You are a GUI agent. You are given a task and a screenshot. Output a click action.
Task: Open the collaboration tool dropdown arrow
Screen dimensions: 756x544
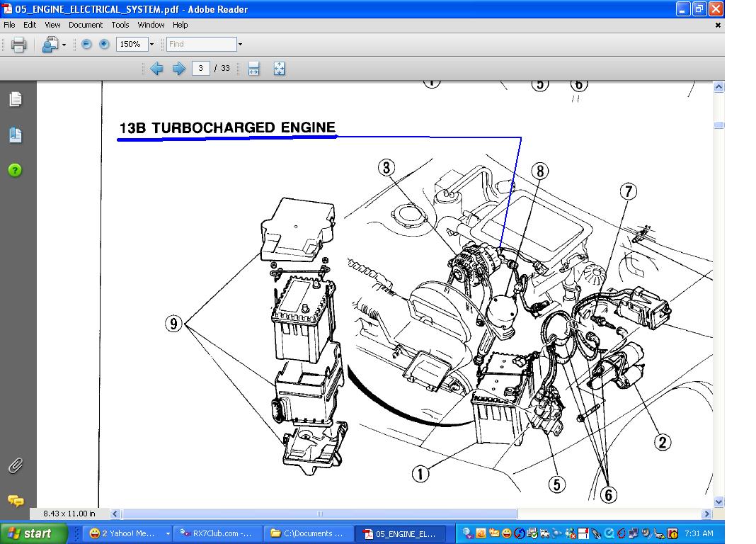coord(64,45)
